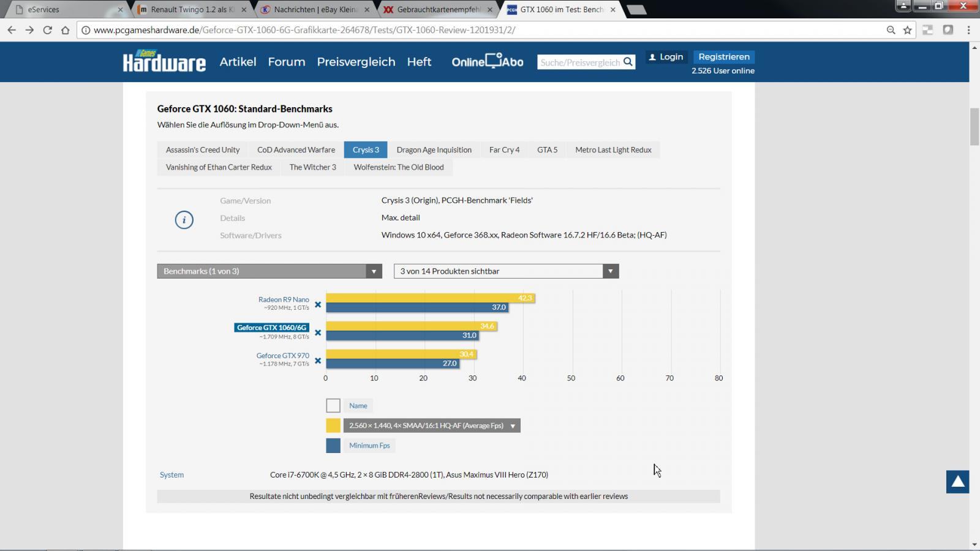Screen dimensions: 980x551
Task: Click into the Suche/Preisvergleich search field
Action: point(579,62)
